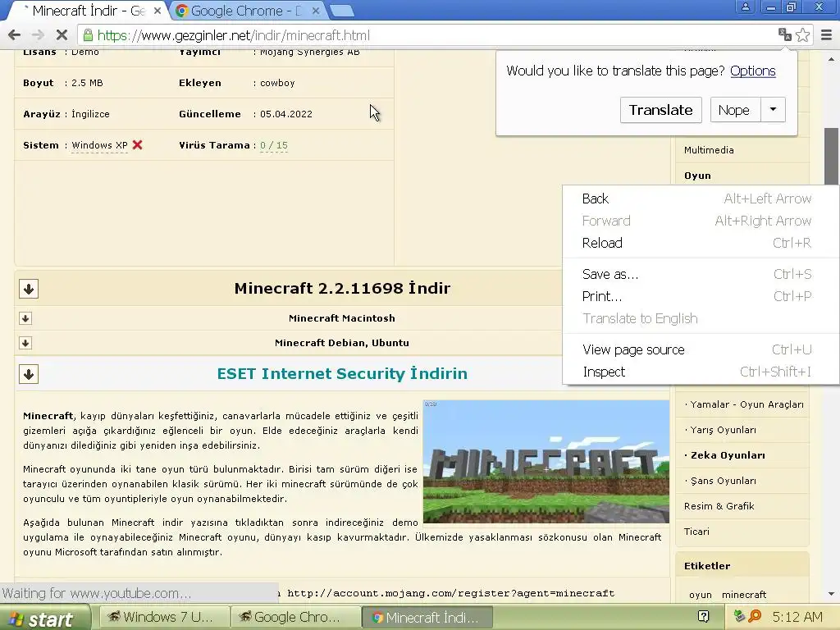The image size is (840, 630).
Task: Close the Google Chrome tab
Action: click(316, 10)
